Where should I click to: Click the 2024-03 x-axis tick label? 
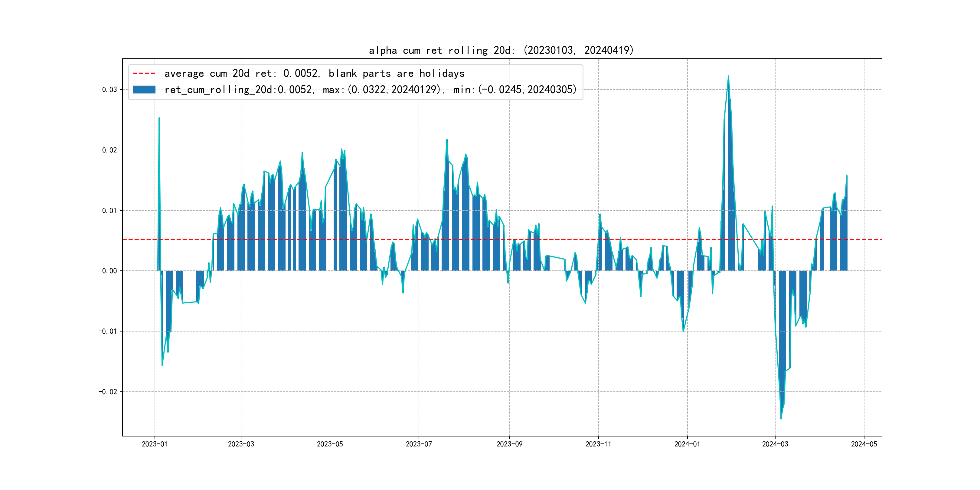point(775,444)
